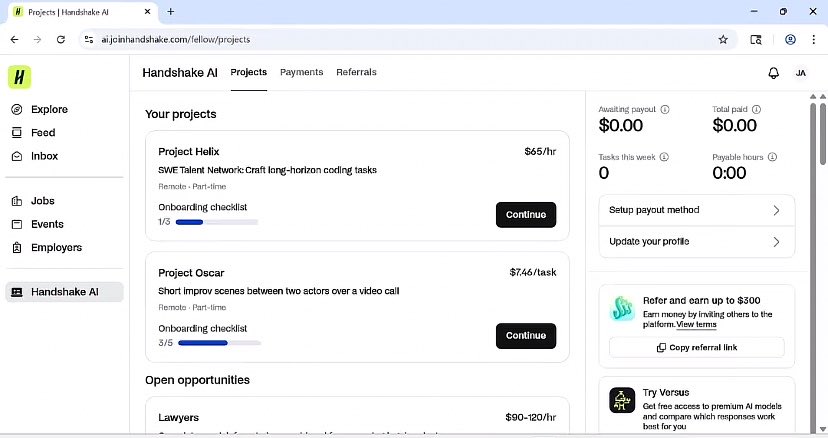This screenshot has height=438, width=828.
Task: Open the Lawyers opportunity
Action: point(178,417)
